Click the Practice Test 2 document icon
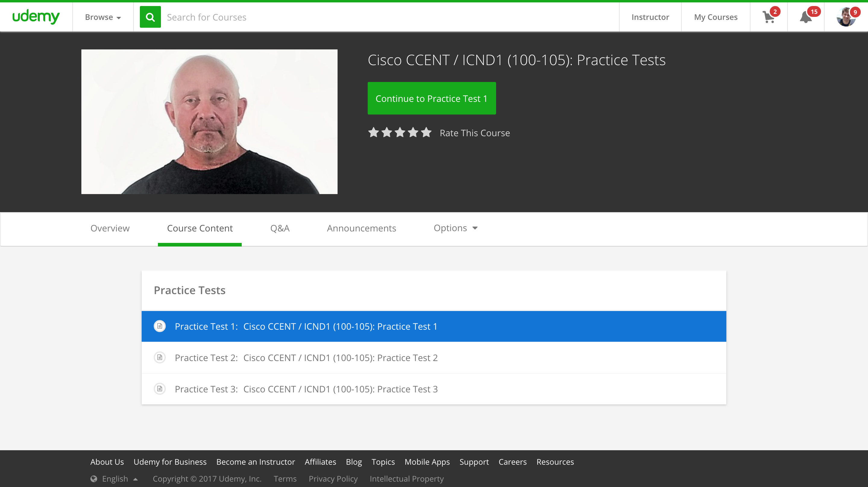Viewport: 868px width, 487px height. coord(160,358)
